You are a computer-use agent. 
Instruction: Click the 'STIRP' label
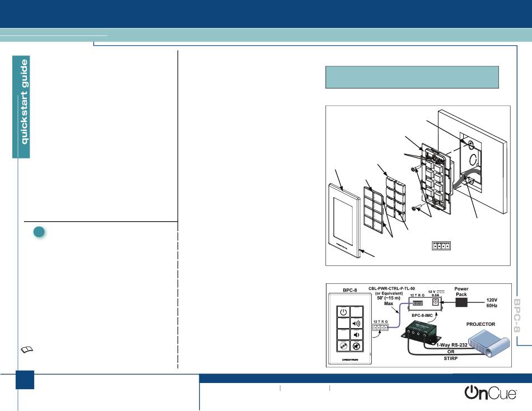click(451, 358)
